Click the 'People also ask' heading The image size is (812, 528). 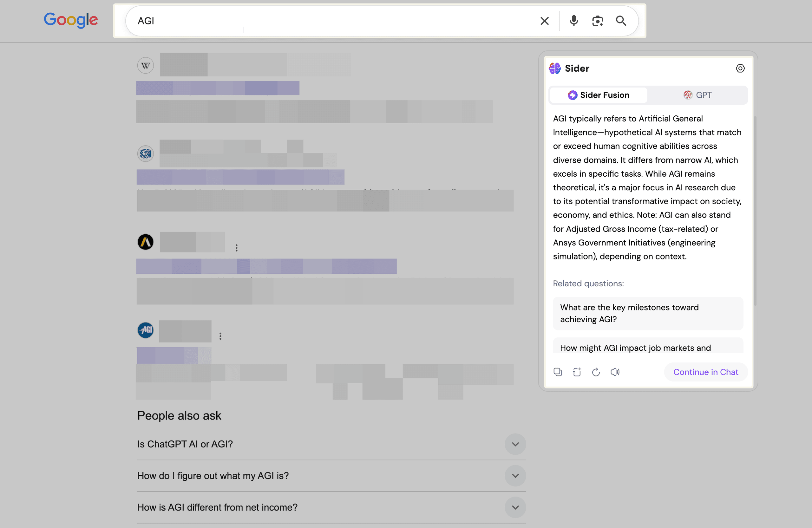coord(179,416)
